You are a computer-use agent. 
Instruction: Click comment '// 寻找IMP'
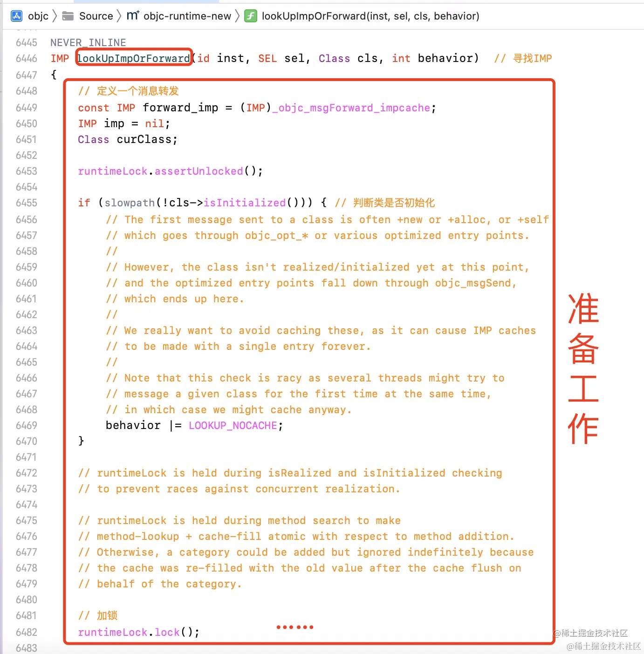(x=523, y=58)
